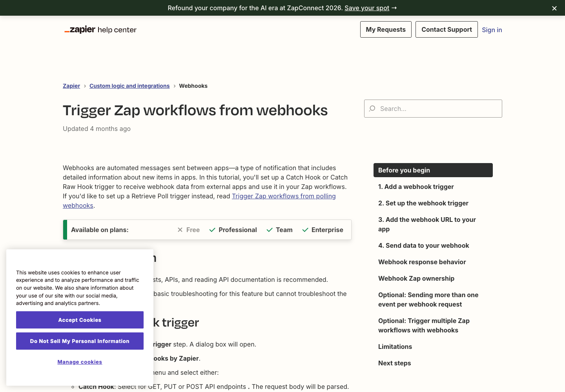
Task: Open Manage cookies link
Action: pyautogui.click(x=80, y=362)
